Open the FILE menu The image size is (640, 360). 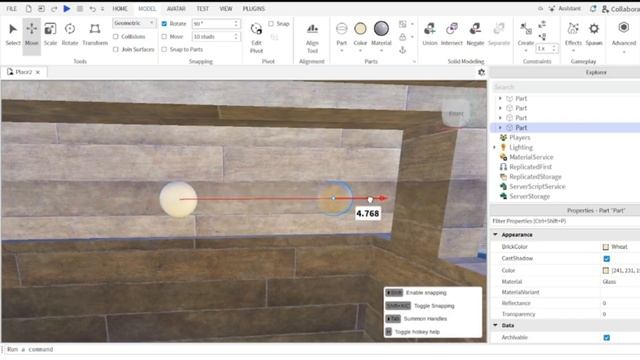coord(11,9)
